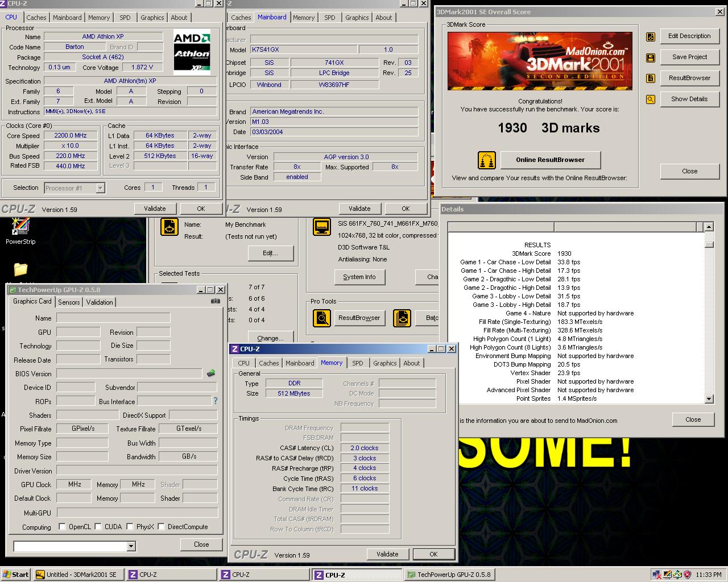This screenshot has height=582, width=728.
Task: Click the PowerStrip tray icon
Action: pyautogui.click(x=667, y=575)
